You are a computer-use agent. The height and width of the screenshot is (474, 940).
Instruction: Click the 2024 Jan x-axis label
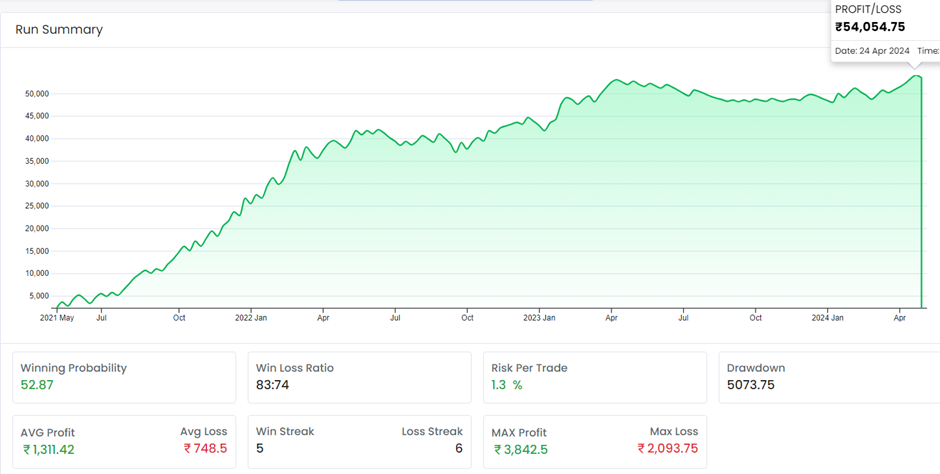(827, 318)
